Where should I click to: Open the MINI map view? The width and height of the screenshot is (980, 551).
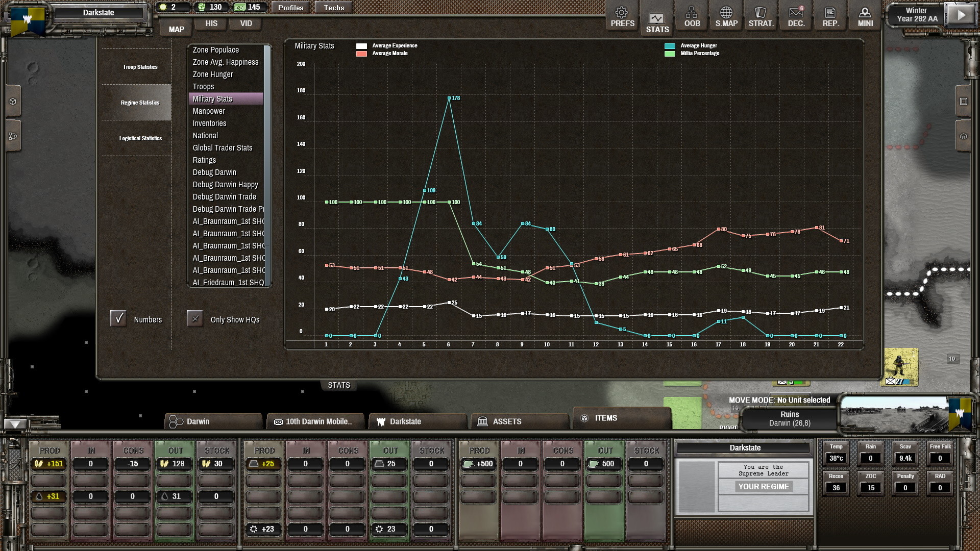click(865, 15)
